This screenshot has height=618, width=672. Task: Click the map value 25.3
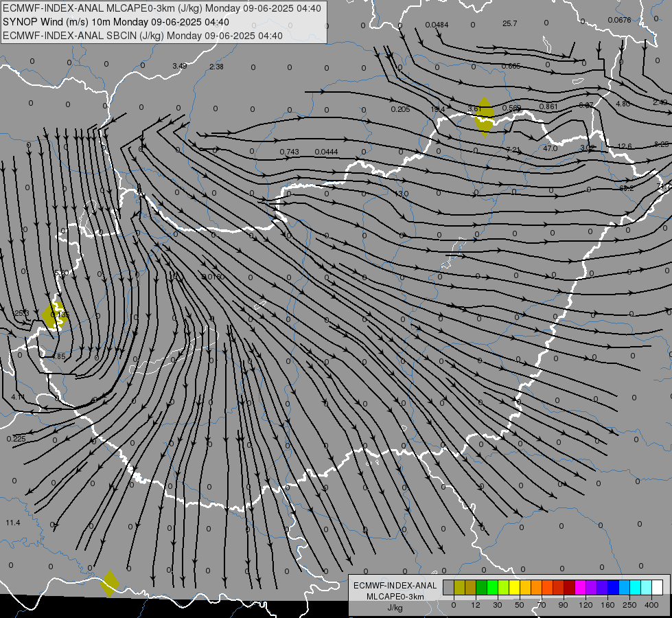coord(21,314)
